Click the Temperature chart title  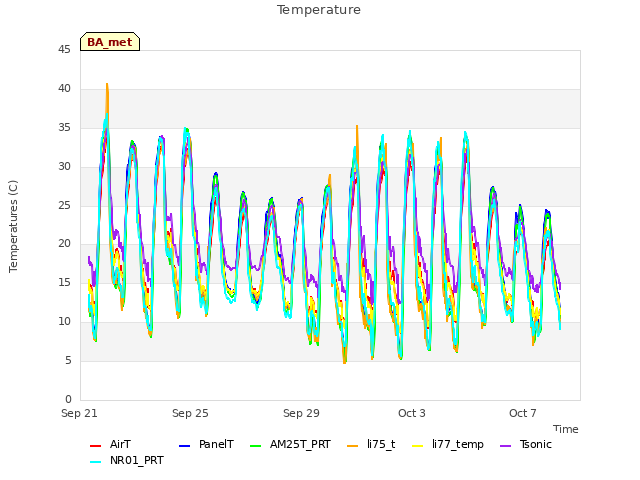pos(319,10)
